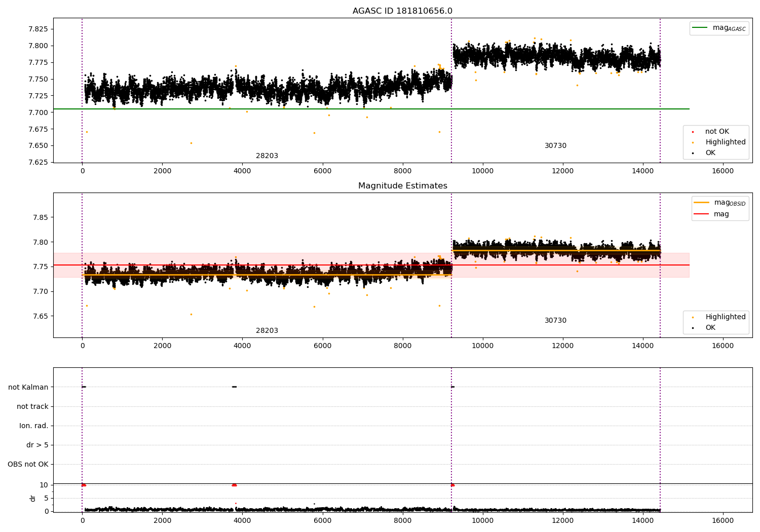Image resolution: width=760 pixels, height=532 pixels.
Task: Click the 'Magnitude Estimates' subplot title
Action: (402, 186)
